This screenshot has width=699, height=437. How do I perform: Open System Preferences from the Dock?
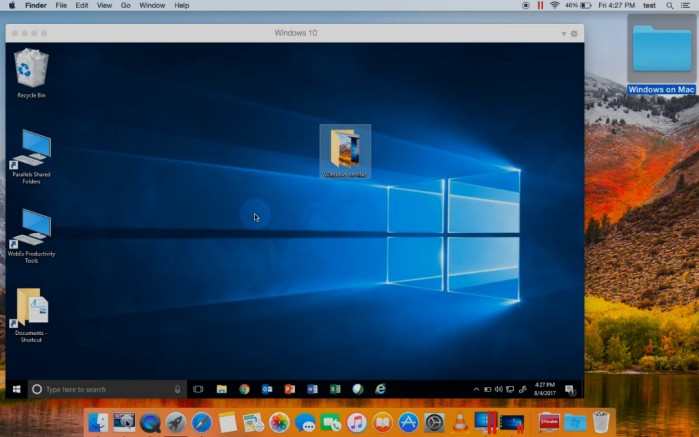pyautogui.click(x=434, y=422)
